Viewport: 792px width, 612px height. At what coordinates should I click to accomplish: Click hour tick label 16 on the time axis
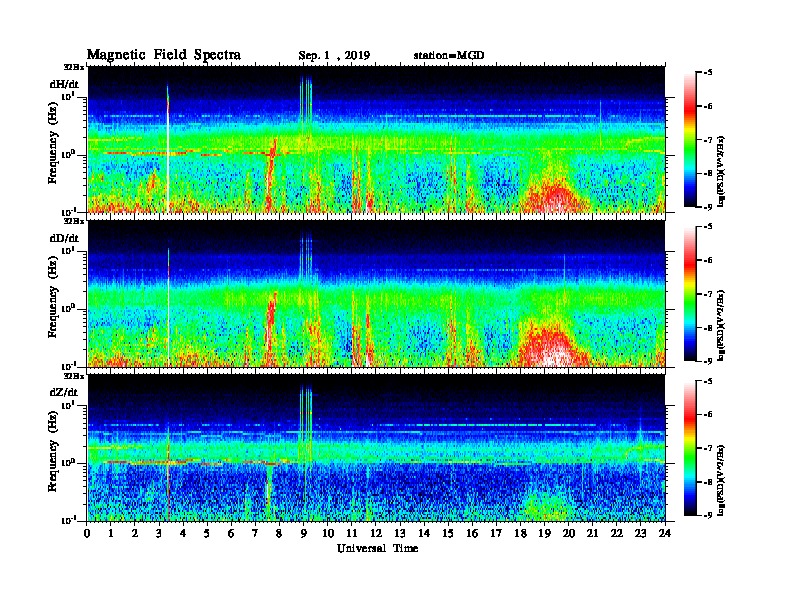(472, 533)
